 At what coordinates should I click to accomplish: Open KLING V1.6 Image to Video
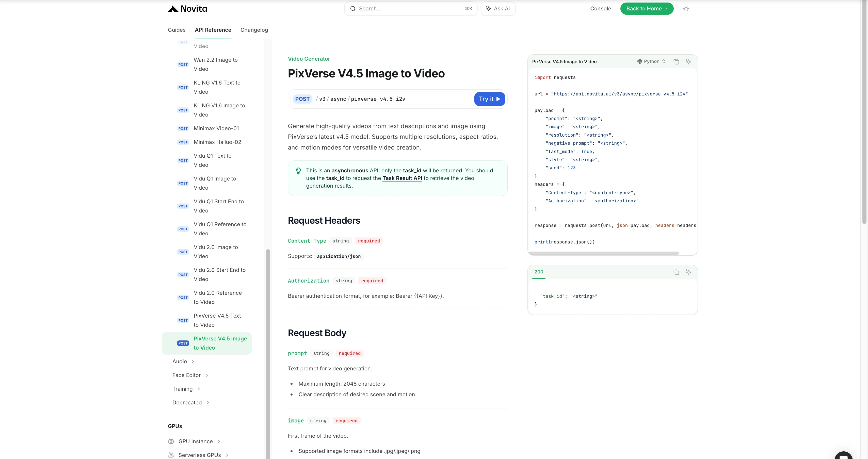[x=219, y=110]
